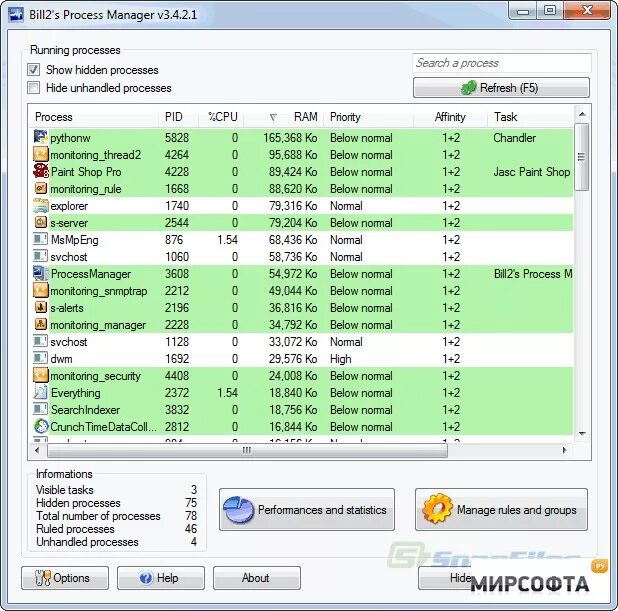Sort by Process column header
The width and height of the screenshot is (618, 611).
coord(93,117)
